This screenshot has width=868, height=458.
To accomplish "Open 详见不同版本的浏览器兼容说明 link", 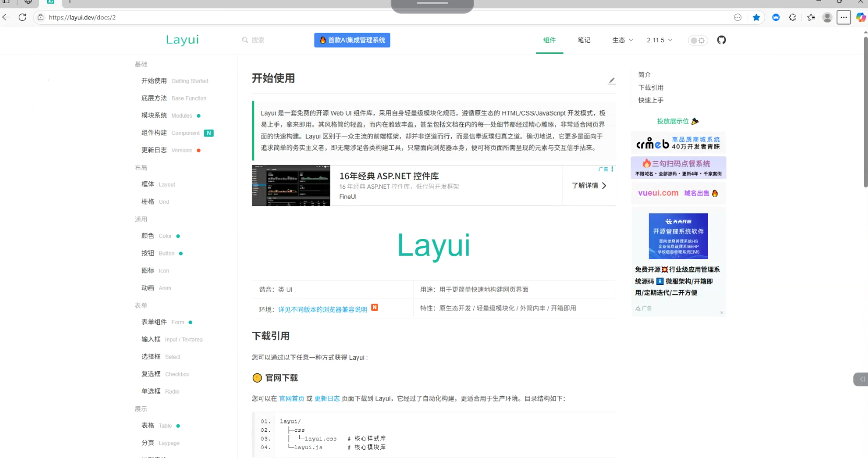I will pos(323,310).
